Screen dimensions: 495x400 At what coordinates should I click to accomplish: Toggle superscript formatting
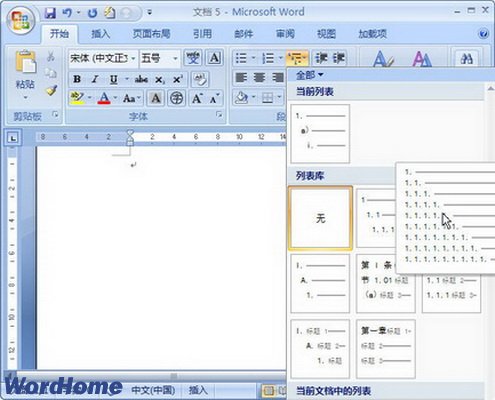tap(178, 79)
